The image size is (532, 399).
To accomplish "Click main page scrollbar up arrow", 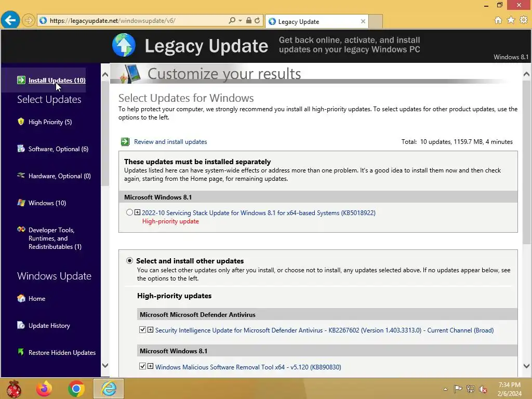I will tap(527, 74).
